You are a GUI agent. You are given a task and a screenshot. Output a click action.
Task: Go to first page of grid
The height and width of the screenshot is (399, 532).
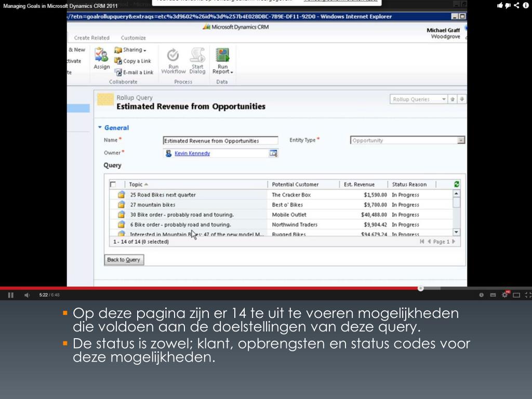[x=422, y=242]
